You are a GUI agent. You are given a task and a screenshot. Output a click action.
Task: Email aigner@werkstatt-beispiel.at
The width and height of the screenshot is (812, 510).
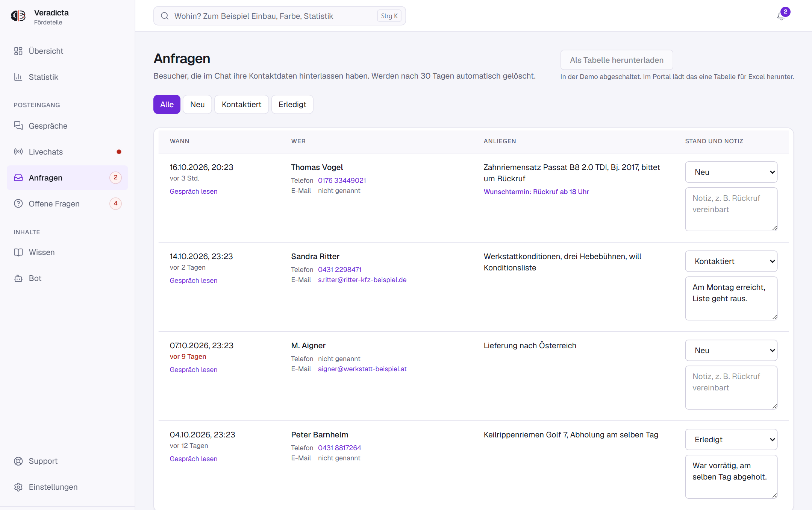[362, 369]
